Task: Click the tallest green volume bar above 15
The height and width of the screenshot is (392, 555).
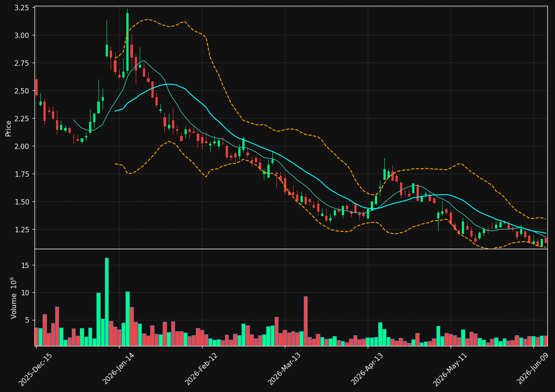Action: pyautogui.click(x=107, y=302)
